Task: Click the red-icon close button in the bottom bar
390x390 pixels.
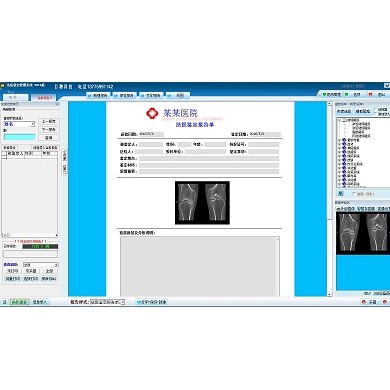Action: (384, 302)
